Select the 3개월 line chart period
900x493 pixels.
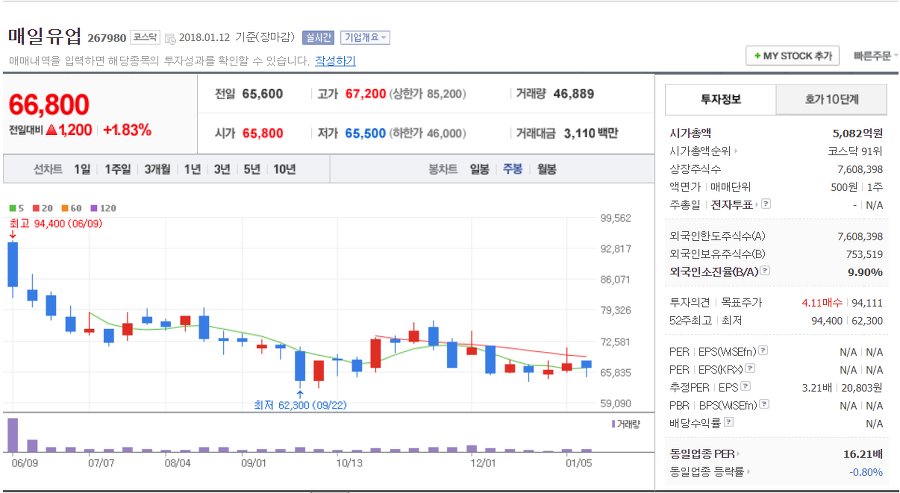coord(157,169)
